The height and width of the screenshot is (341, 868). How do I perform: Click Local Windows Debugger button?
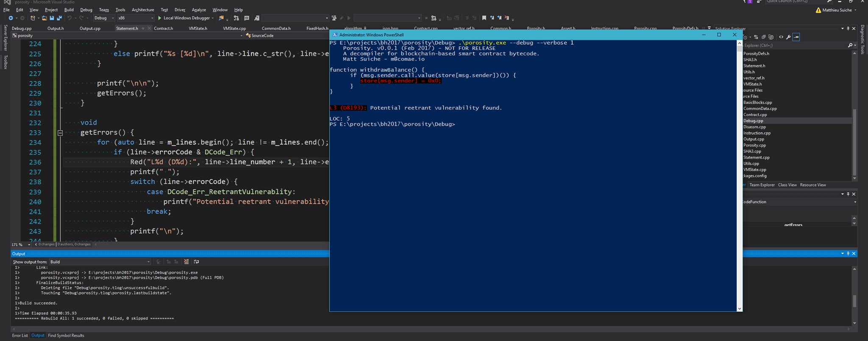pos(186,18)
